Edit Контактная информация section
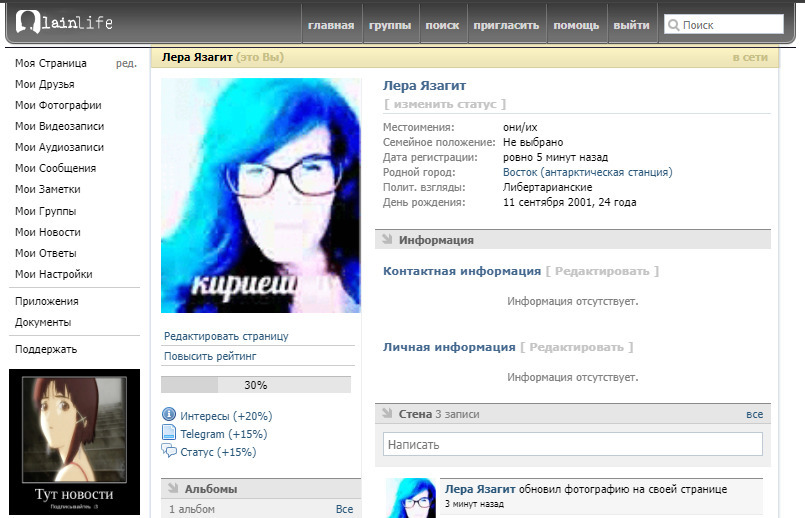Screen dimensions: 805x518 click(x=602, y=271)
